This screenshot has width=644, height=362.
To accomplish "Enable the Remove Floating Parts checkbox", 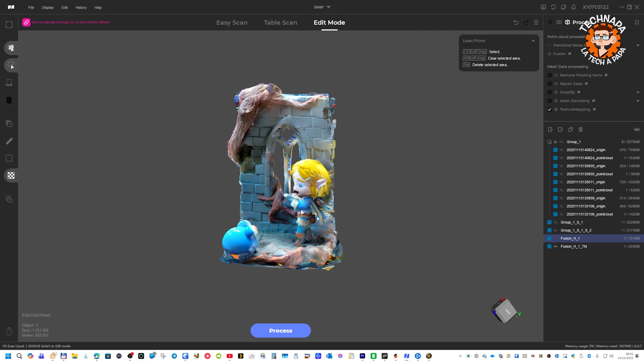I will [x=549, y=75].
